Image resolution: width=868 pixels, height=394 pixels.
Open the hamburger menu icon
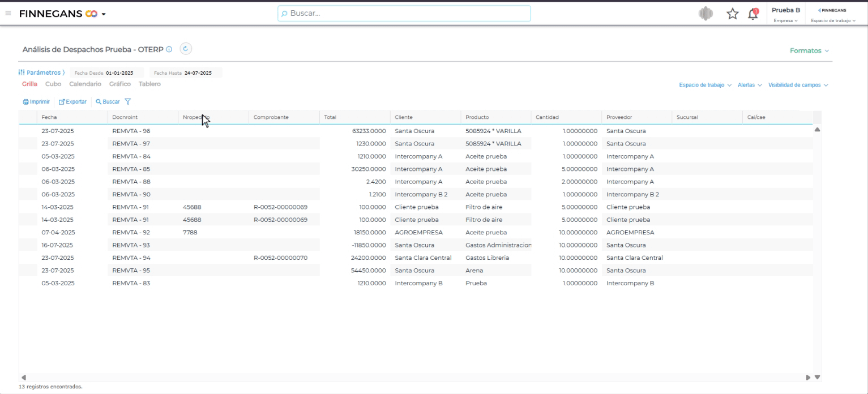click(x=8, y=13)
